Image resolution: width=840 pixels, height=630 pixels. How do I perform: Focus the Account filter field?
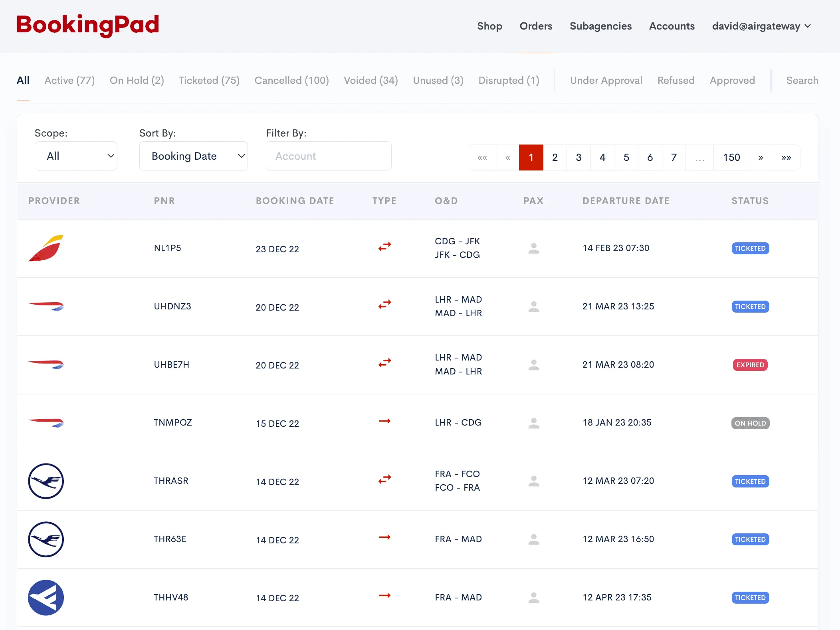click(328, 156)
